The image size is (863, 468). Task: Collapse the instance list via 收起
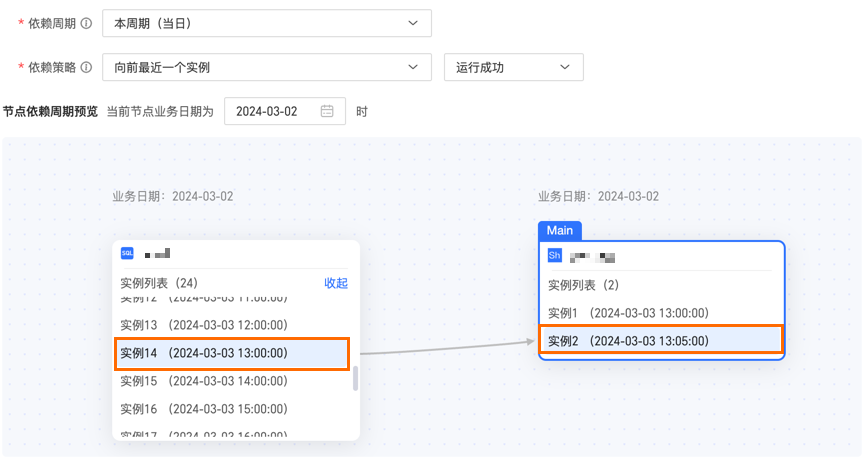336,283
